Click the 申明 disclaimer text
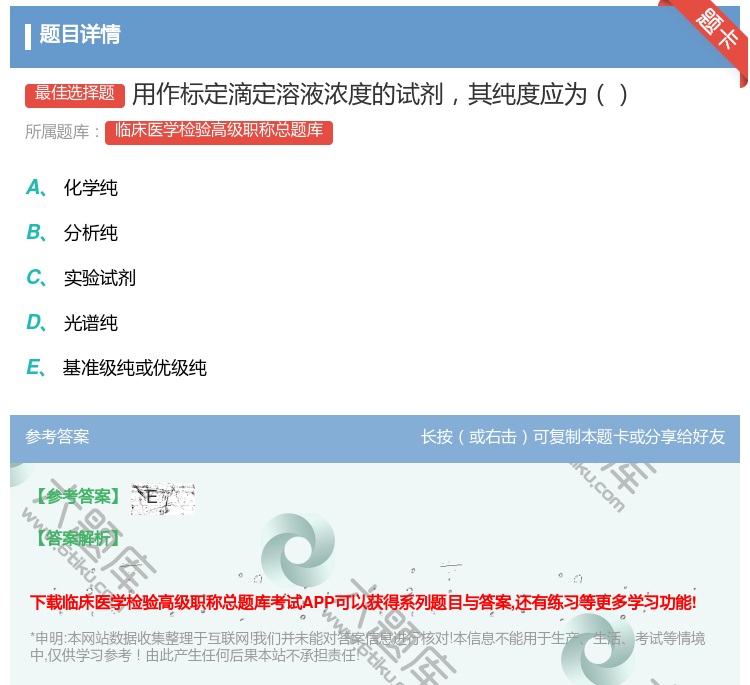Viewport: 750px width, 685px height. point(367,646)
